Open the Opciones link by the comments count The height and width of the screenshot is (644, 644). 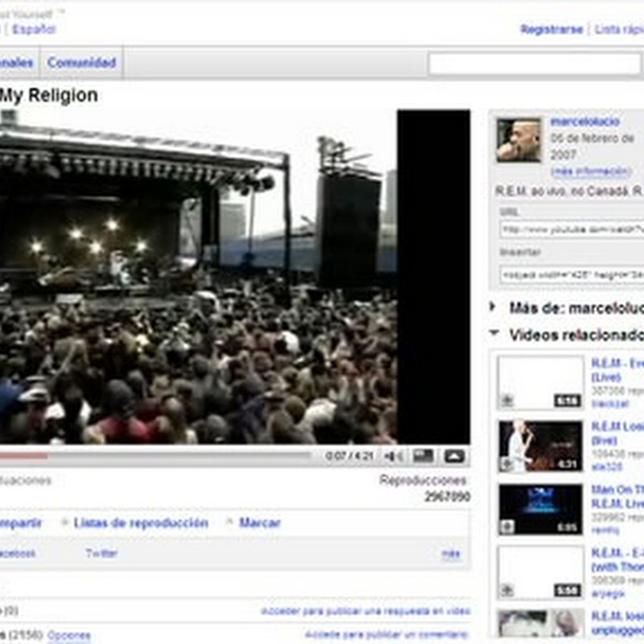(68, 635)
